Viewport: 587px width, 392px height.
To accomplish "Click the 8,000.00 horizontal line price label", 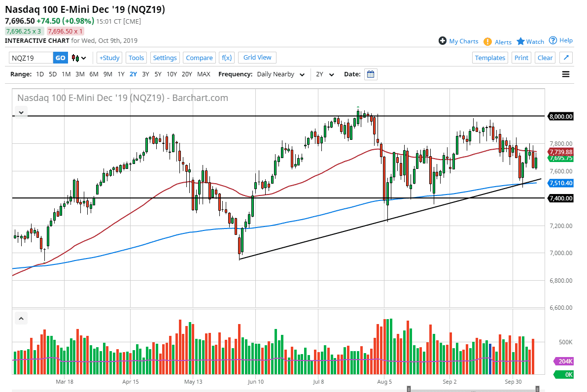I will pyautogui.click(x=561, y=116).
